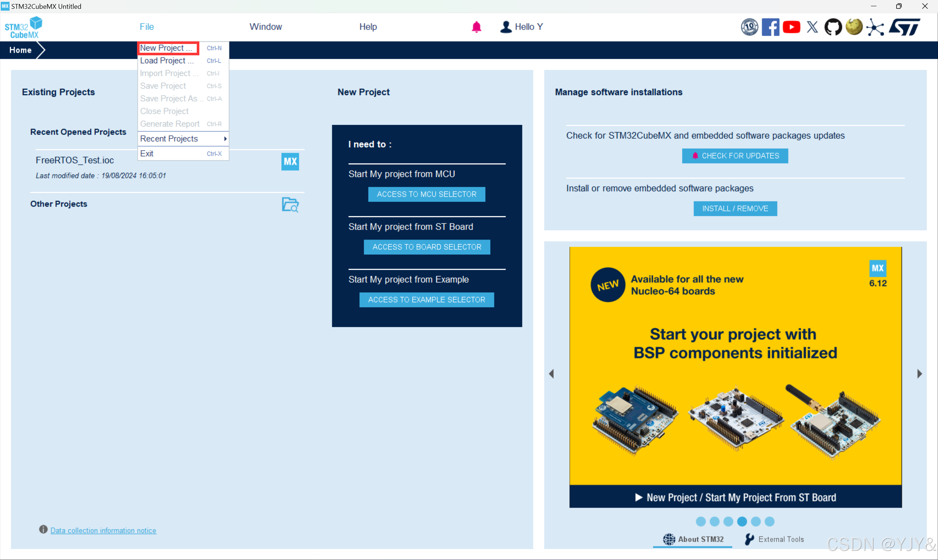Select the last carousel dot indicator
Viewport: 938px width, 560px height.
pyautogui.click(x=769, y=521)
